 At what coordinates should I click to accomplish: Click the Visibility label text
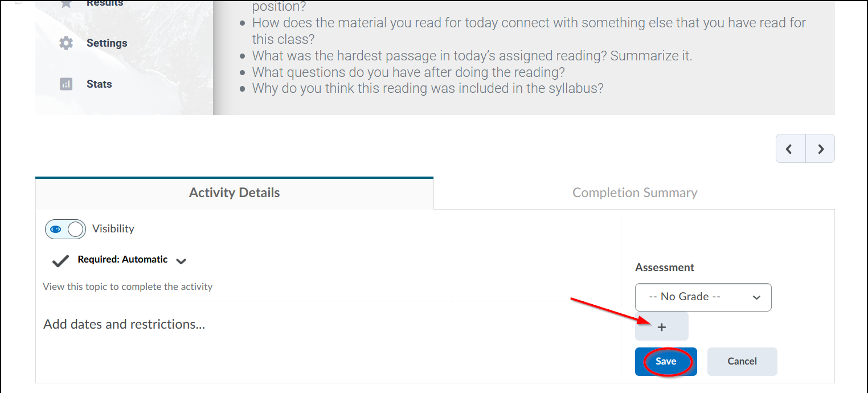click(113, 229)
